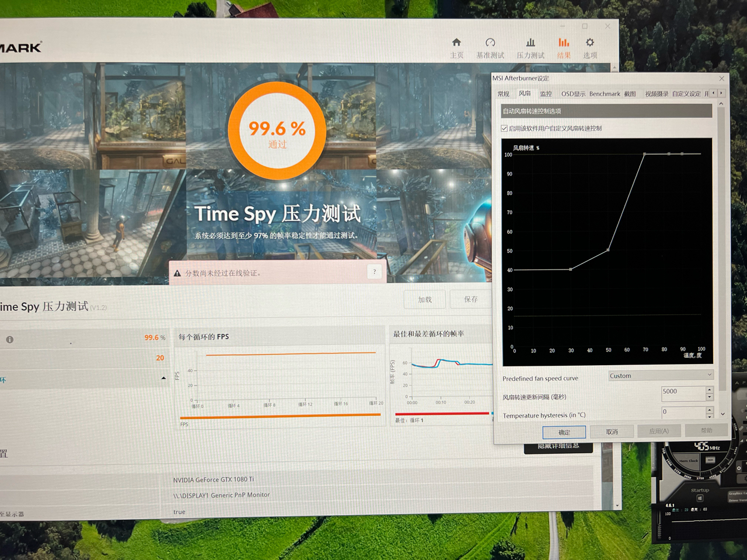Screen dimensions: 747x560
Task: Close the MSI Afterburner settings dialog
Action: point(721,78)
